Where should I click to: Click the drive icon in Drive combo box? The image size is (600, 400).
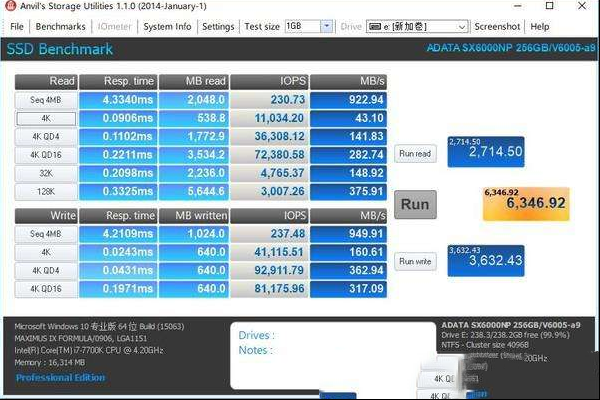(375, 26)
